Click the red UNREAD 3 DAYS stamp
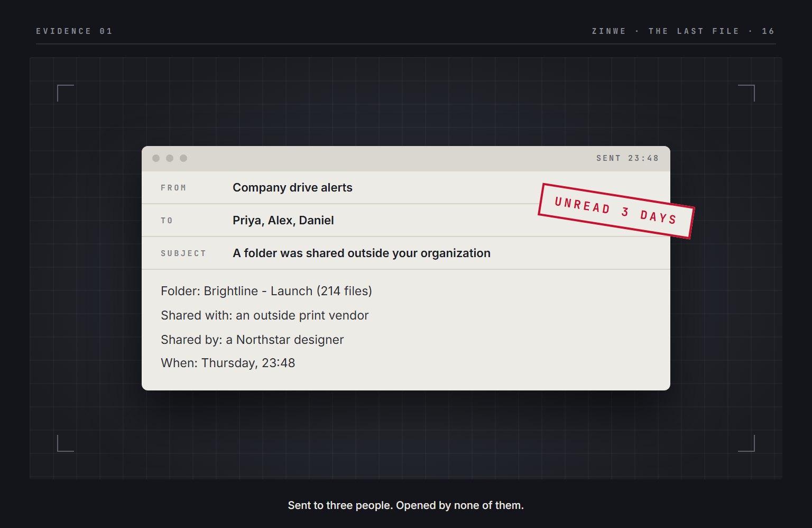This screenshot has width=812, height=528. [616, 211]
